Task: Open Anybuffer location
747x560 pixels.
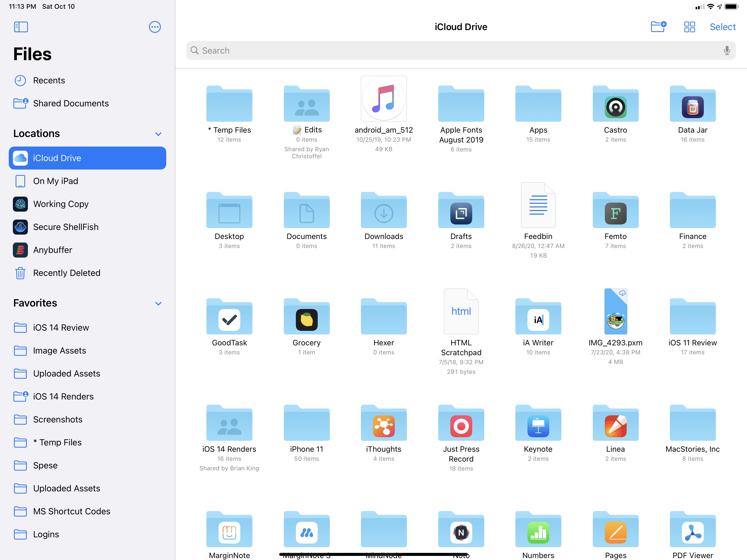Action: point(87,250)
